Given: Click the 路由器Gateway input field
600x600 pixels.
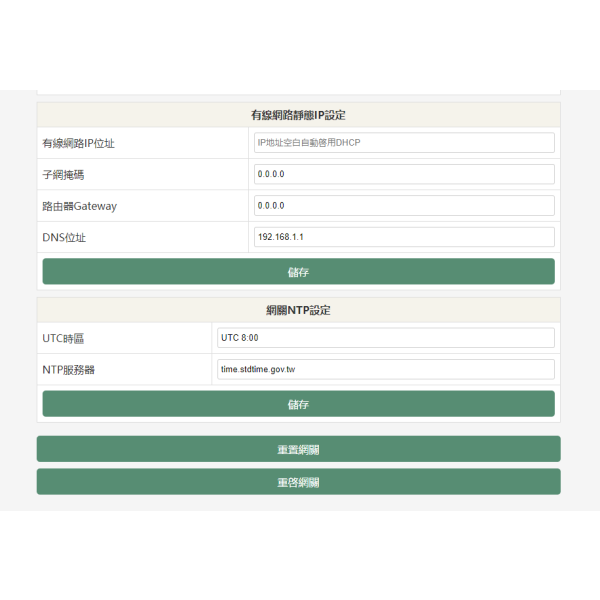Looking at the screenshot, I should [404, 205].
